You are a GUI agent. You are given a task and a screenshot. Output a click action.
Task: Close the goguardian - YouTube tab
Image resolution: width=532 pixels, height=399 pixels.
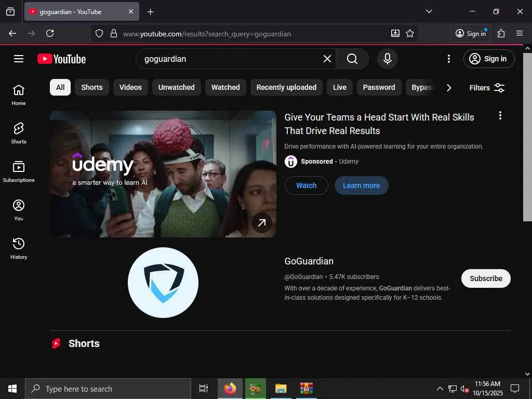point(131,11)
